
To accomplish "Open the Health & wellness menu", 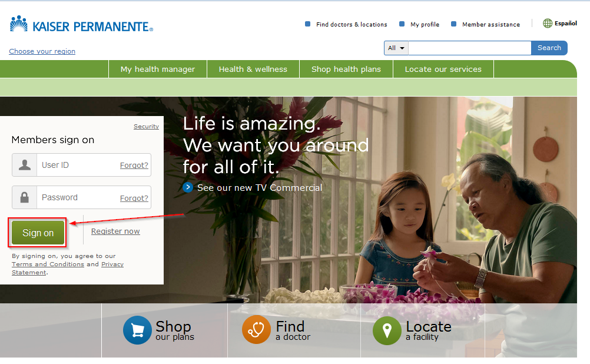I will (253, 70).
